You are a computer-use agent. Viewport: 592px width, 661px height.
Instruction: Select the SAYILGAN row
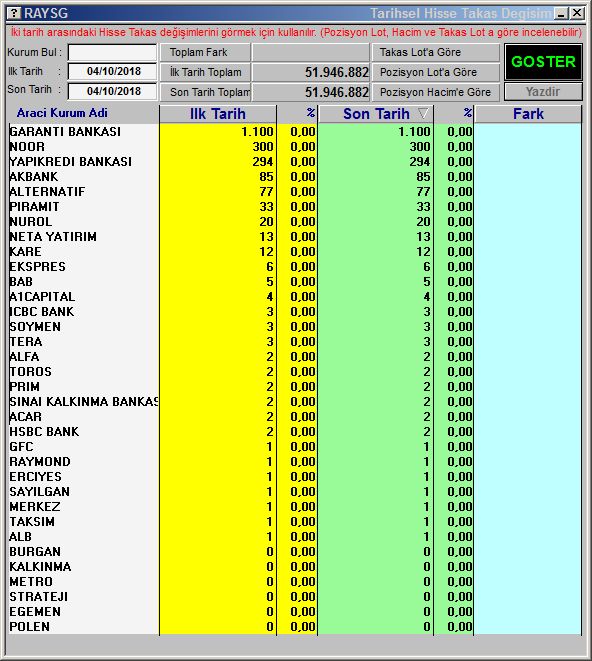click(295, 492)
